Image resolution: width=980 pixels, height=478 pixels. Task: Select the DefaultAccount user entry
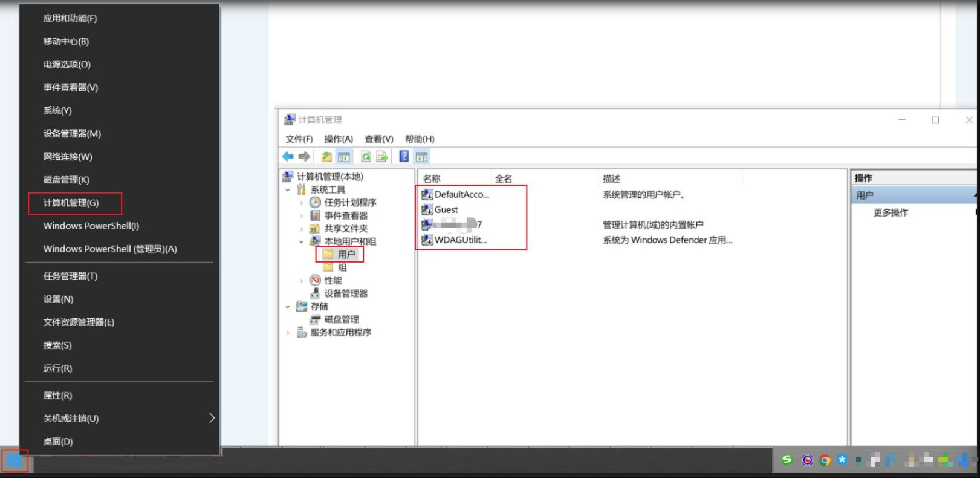pyautogui.click(x=461, y=195)
